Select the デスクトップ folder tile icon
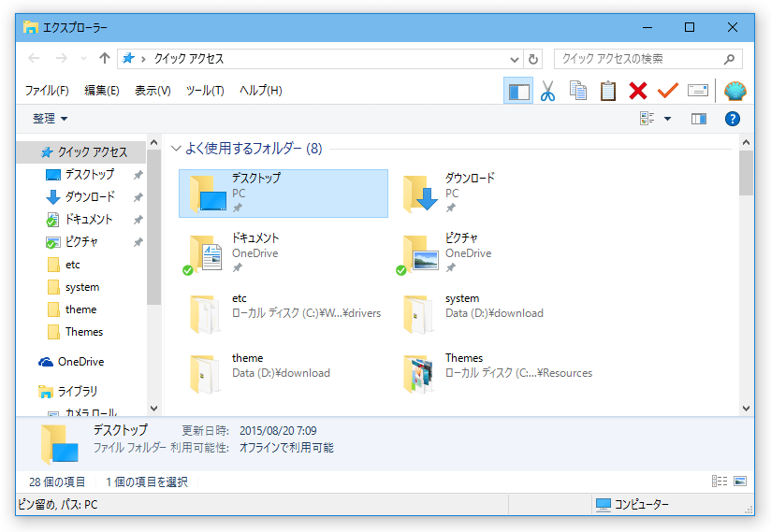Screen dimensions: 771x532 click(209, 194)
